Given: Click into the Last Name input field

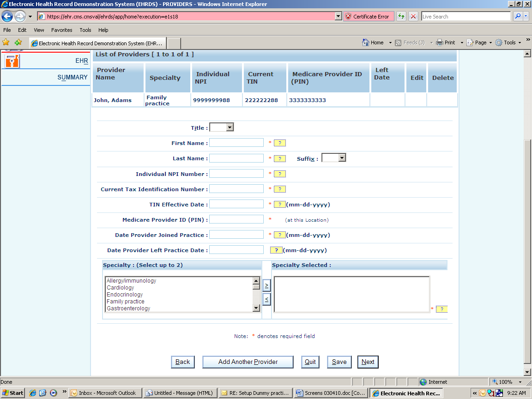Looking at the screenshot, I should [236, 158].
